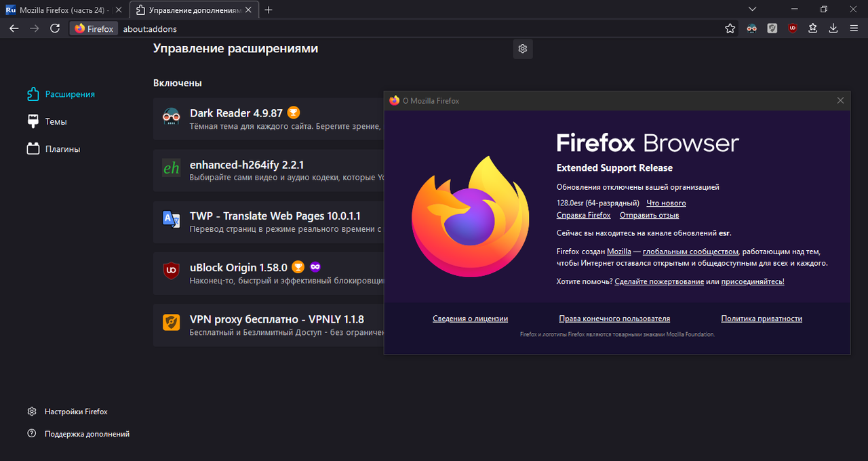This screenshot has height=461, width=868.
Task: Open the bookmarks menu toolbar icon
Action: click(x=813, y=28)
